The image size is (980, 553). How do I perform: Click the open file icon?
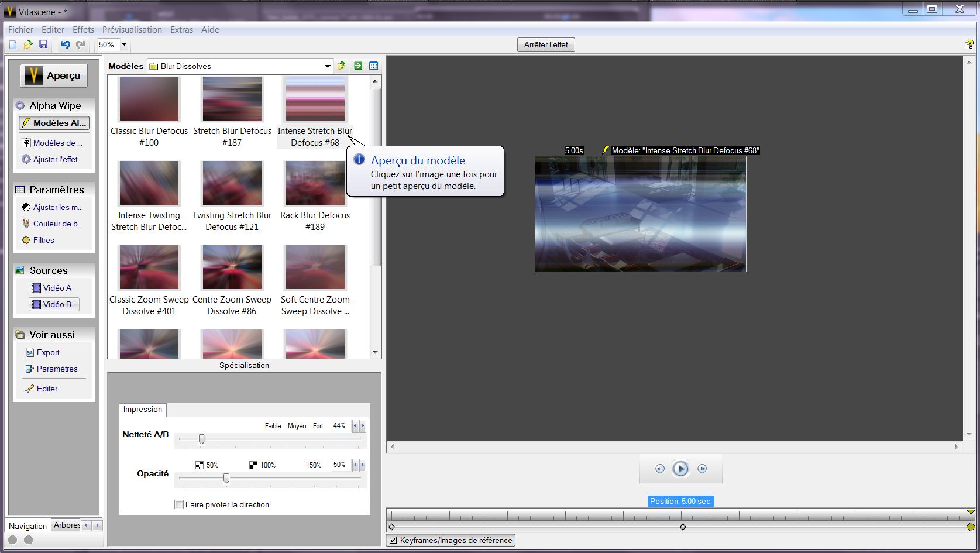[x=28, y=44]
